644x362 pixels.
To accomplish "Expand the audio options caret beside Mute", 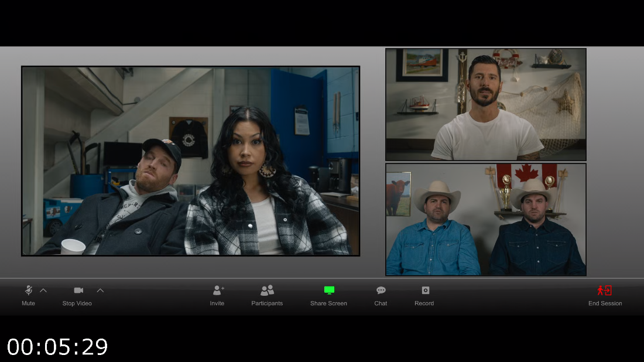I will (x=43, y=291).
